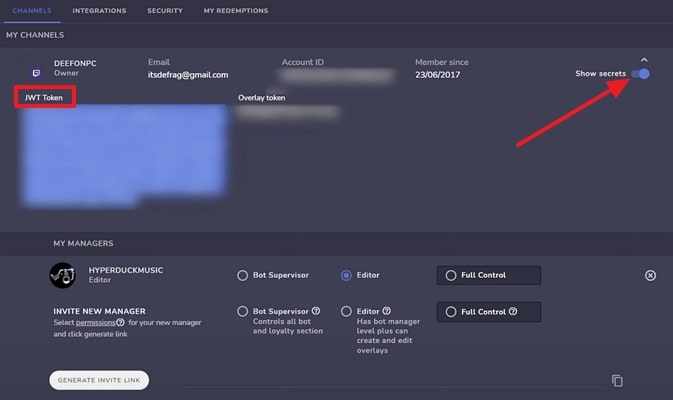Click the email itsdefrag@gmail.com
The image size is (673, 400).
[188, 75]
